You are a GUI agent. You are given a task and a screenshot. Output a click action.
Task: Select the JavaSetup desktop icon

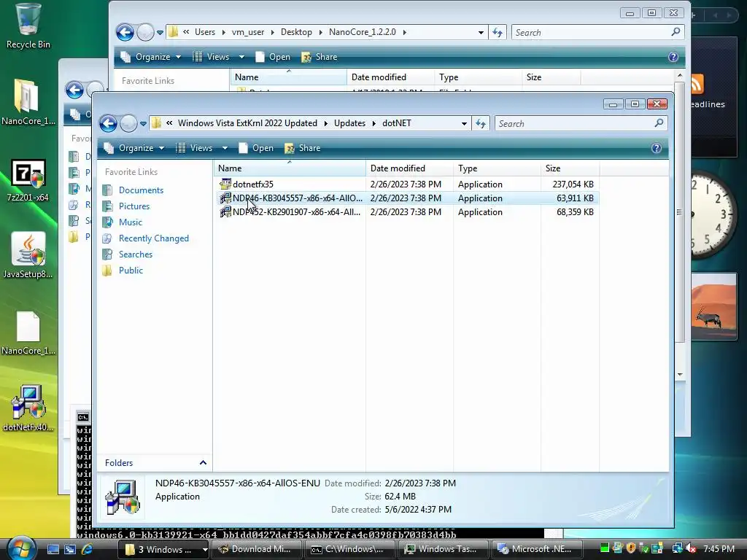[28, 256]
